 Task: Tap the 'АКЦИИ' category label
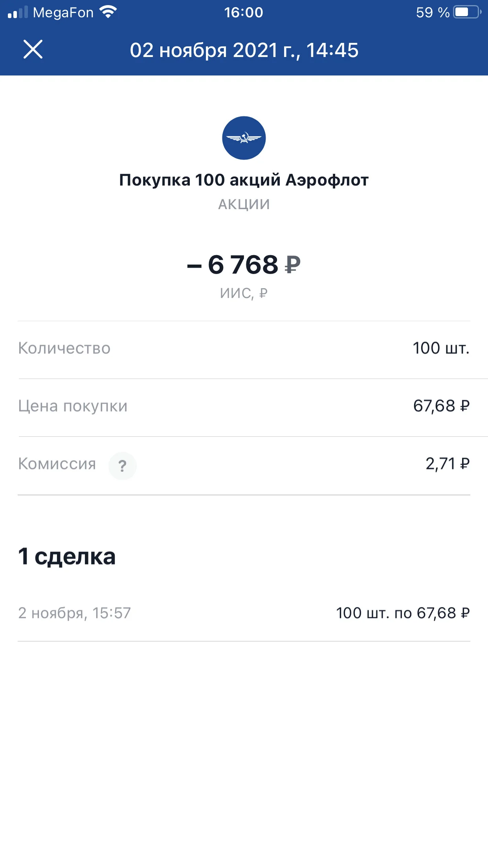tap(244, 204)
